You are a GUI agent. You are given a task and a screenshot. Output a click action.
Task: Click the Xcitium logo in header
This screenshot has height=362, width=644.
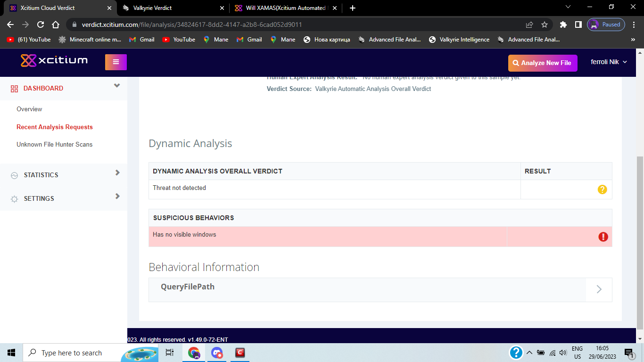[x=54, y=60]
